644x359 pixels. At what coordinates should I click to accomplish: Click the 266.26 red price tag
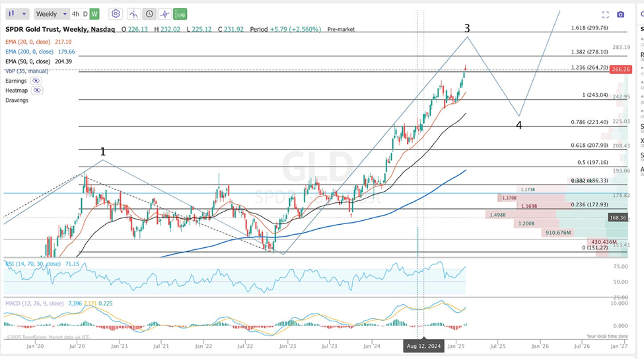pos(621,69)
